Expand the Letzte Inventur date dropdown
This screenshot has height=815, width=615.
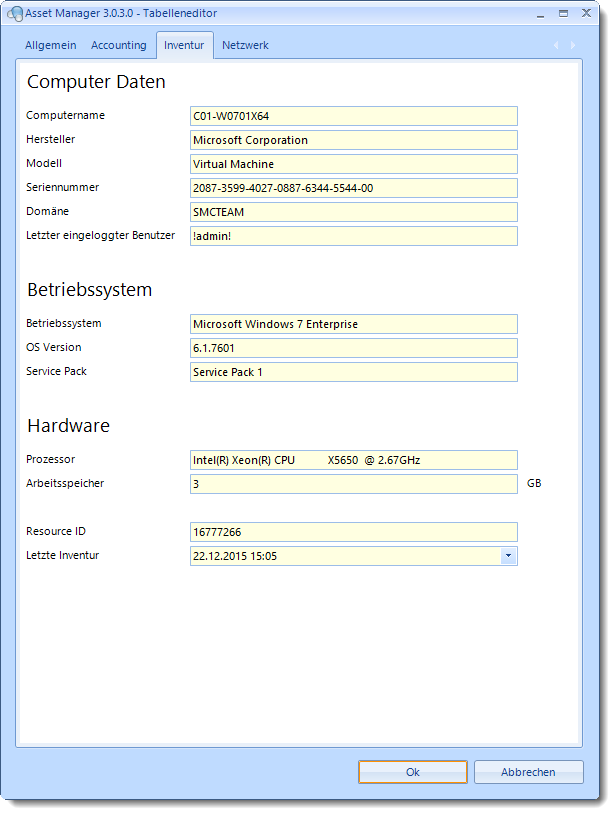(508, 556)
